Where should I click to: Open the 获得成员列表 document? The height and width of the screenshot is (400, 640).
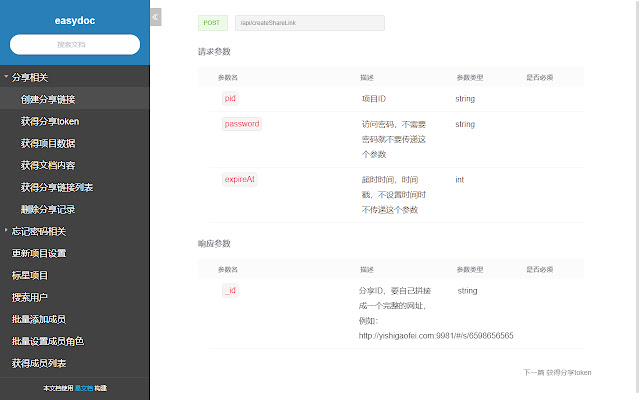click(39, 363)
